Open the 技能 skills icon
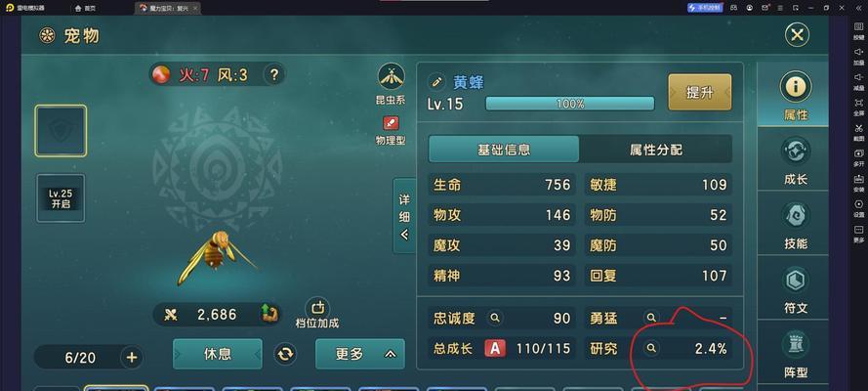Image resolution: width=868 pixels, height=391 pixels. [x=796, y=215]
